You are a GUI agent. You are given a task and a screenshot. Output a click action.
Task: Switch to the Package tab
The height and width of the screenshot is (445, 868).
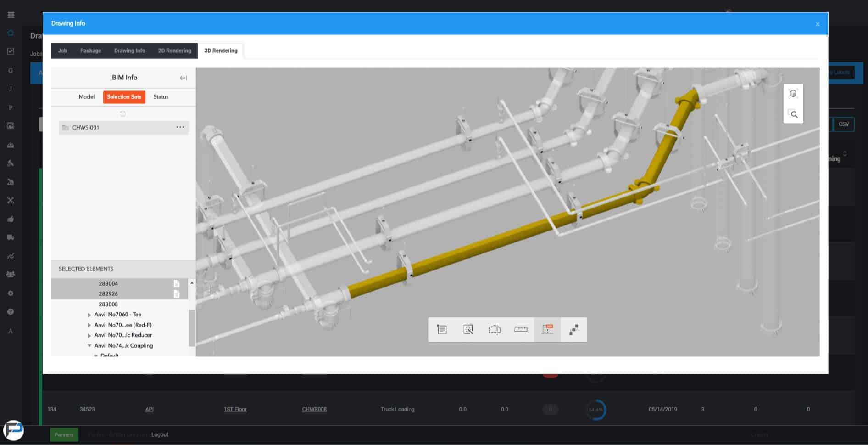(x=90, y=51)
